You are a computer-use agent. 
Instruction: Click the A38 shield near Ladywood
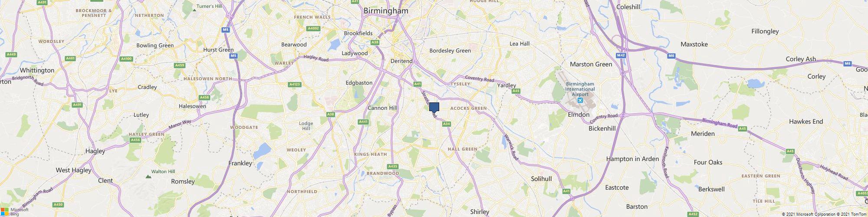(375, 42)
